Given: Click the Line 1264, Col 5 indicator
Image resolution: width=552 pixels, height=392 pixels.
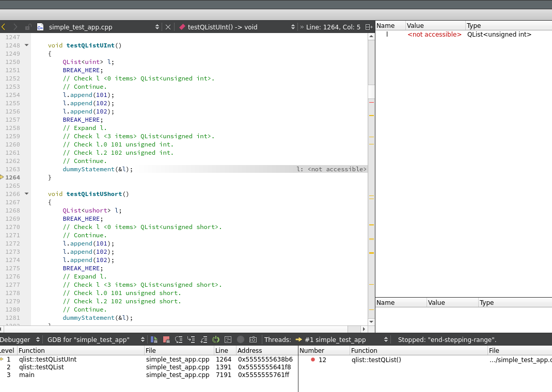Looking at the screenshot, I should pos(333,27).
